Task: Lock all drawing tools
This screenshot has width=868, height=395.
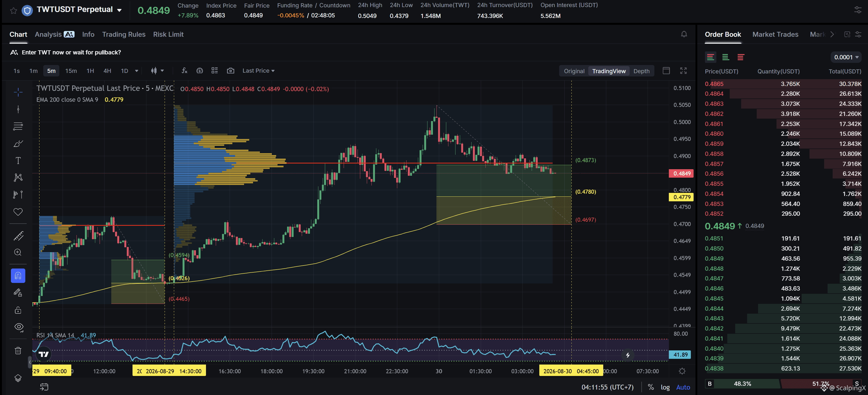Action: 18,310
